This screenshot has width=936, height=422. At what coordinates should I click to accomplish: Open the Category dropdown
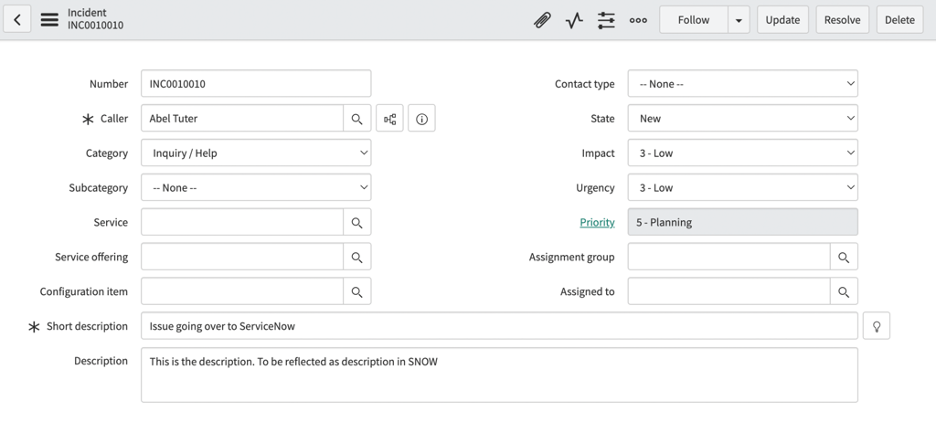coord(256,153)
